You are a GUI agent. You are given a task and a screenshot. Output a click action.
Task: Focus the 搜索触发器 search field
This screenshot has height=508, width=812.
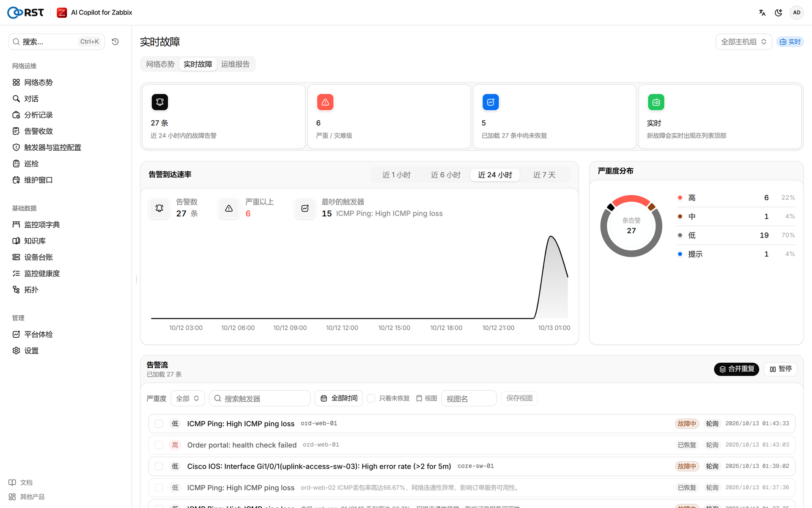click(x=260, y=398)
